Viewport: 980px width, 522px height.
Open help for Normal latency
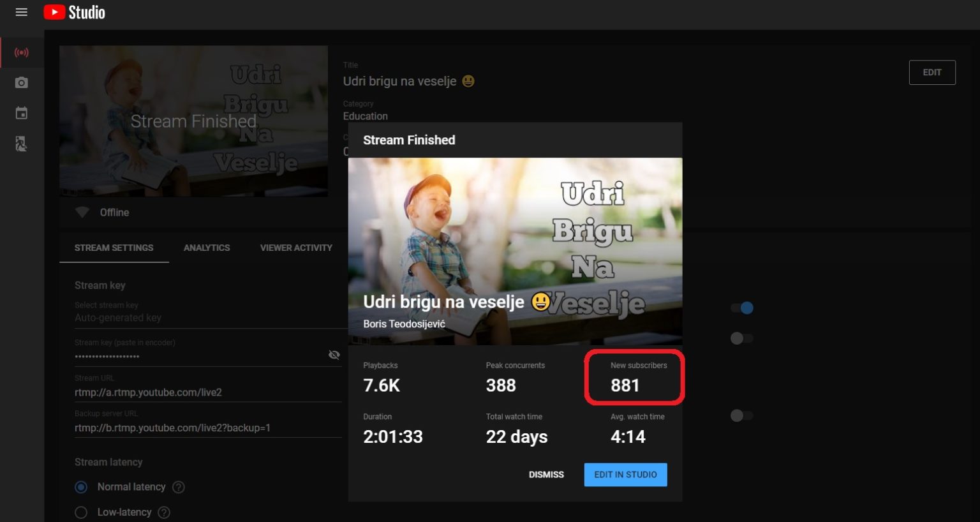coord(179,487)
